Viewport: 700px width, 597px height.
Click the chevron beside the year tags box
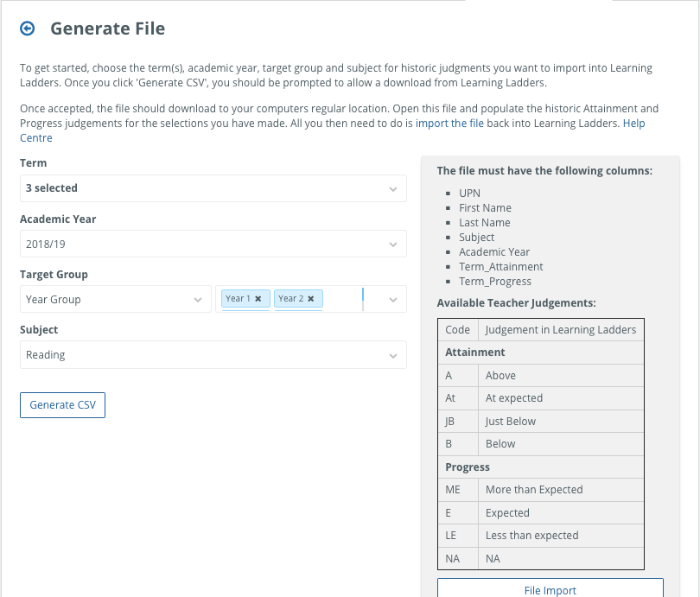[393, 300]
